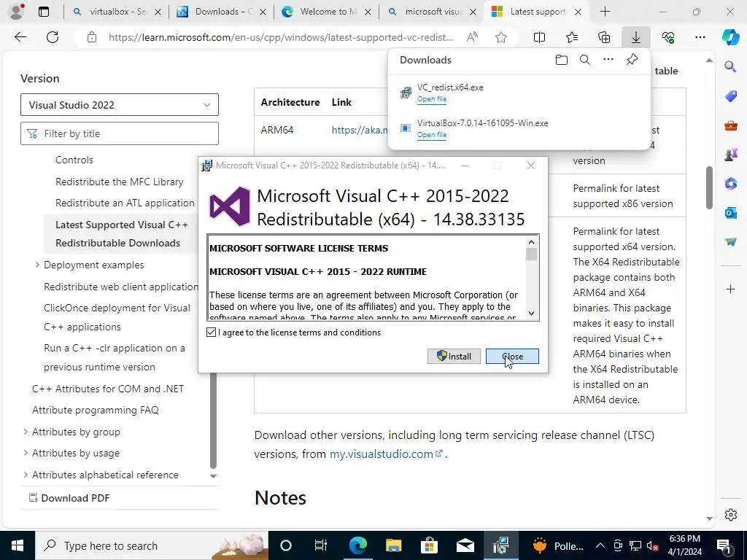Viewport: 747px width, 560px height.
Task: Click the sidebar Search icon
Action: click(x=730, y=66)
